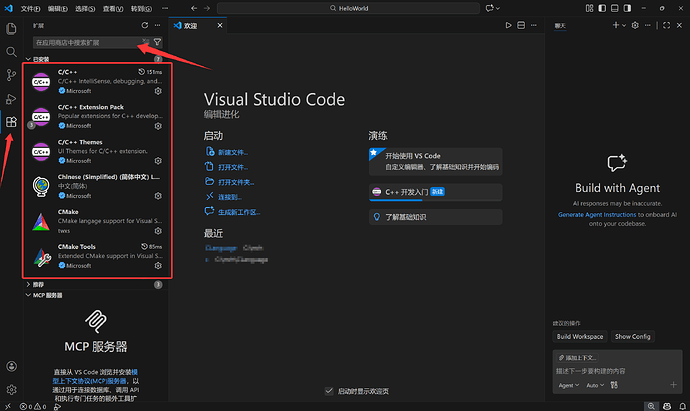Image resolution: width=690 pixels, height=411 pixels.
Task: Clear extension search results icon
Action: pos(146,42)
